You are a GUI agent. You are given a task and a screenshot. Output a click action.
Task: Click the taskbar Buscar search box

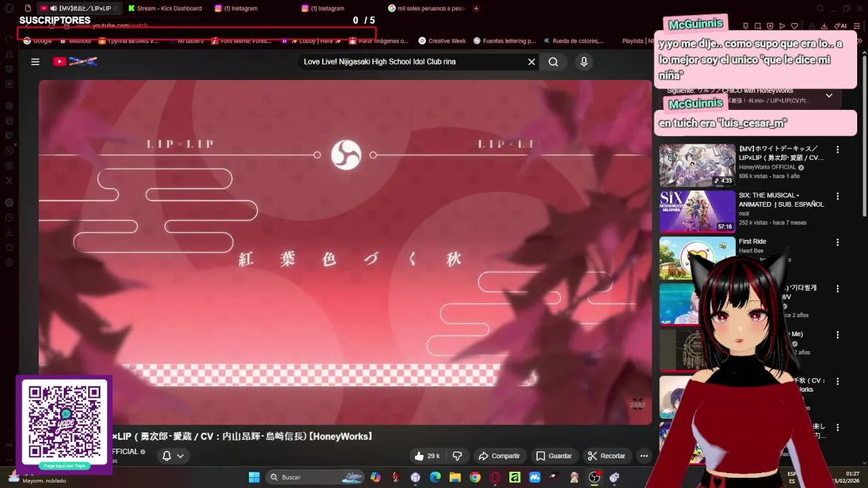coord(315,477)
